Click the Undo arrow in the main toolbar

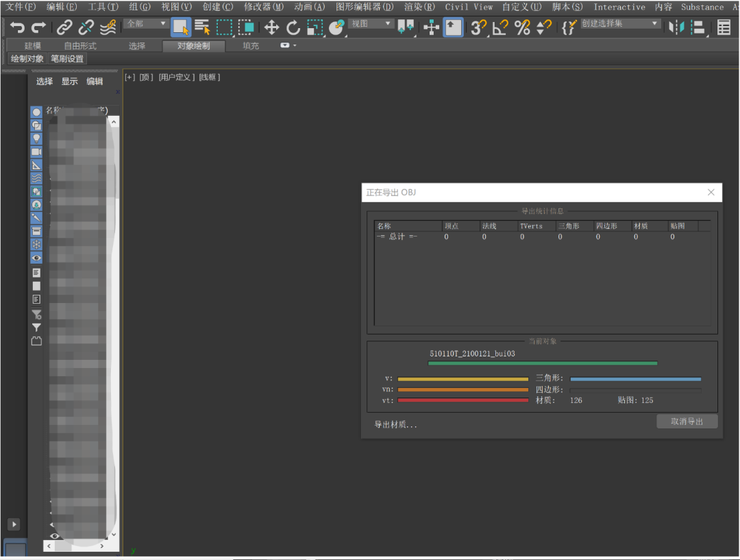coord(17,27)
